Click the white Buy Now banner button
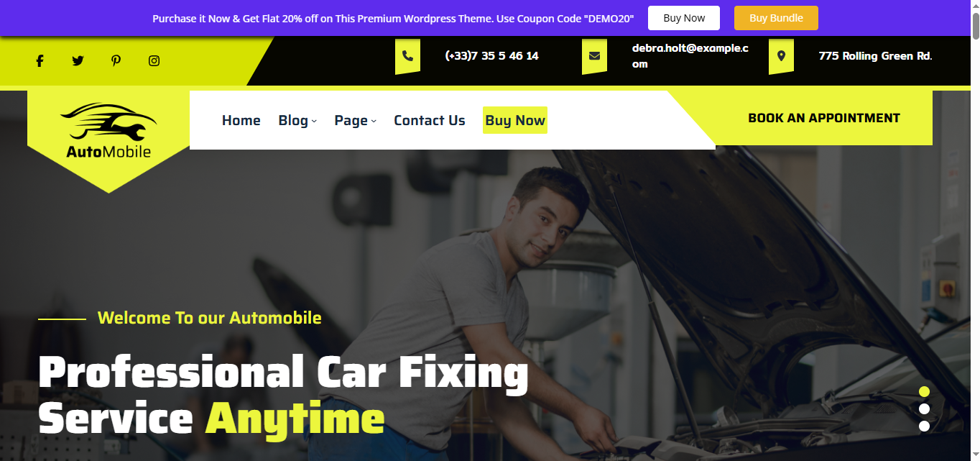The width and height of the screenshot is (980, 461). (684, 18)
